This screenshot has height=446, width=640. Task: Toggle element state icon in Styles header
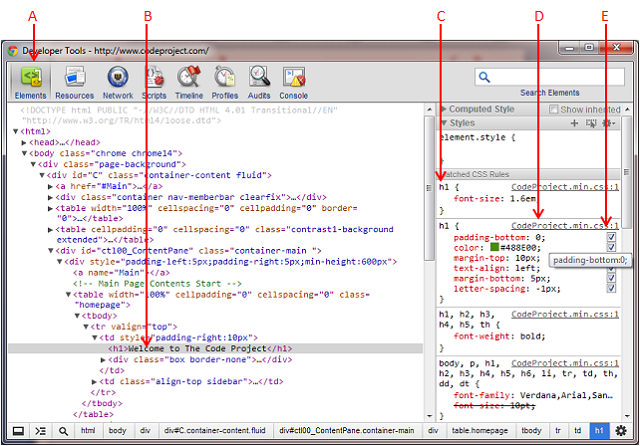tap(591, 123)
